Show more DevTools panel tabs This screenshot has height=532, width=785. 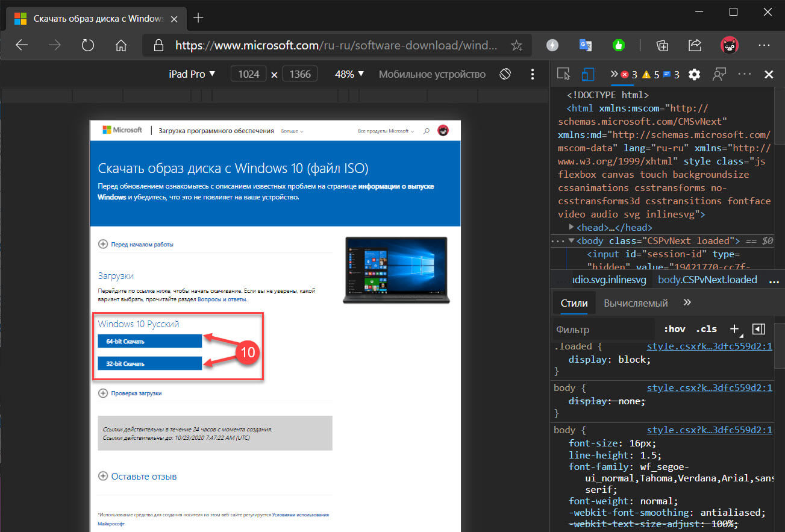614,74
